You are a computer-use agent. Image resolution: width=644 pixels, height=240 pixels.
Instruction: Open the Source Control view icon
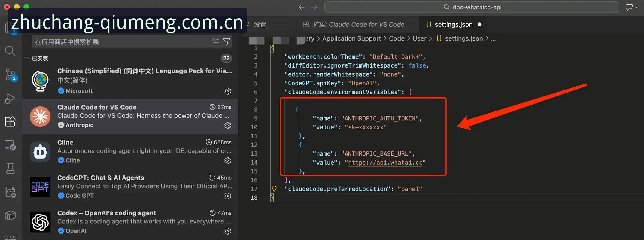click(x=11, y=75)
